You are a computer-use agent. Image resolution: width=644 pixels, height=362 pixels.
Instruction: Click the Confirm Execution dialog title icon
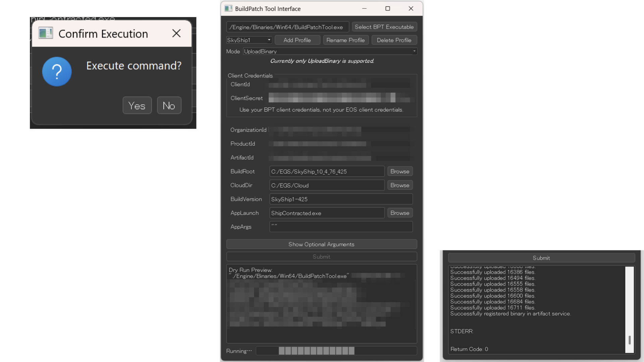click(46, 33)
